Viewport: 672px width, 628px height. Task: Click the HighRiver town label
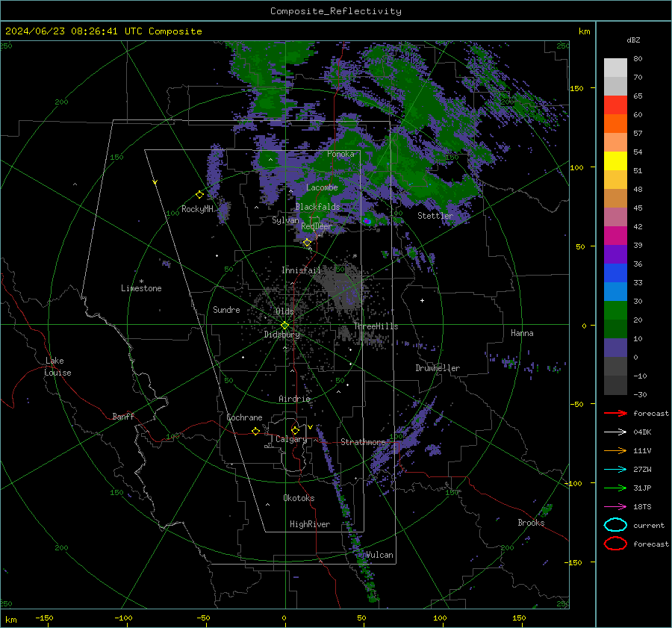pos(310,524)
